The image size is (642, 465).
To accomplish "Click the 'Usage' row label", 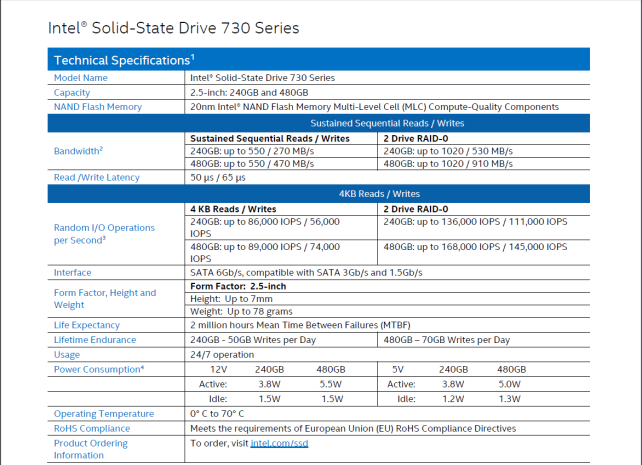I will click(x=67, y=355).
